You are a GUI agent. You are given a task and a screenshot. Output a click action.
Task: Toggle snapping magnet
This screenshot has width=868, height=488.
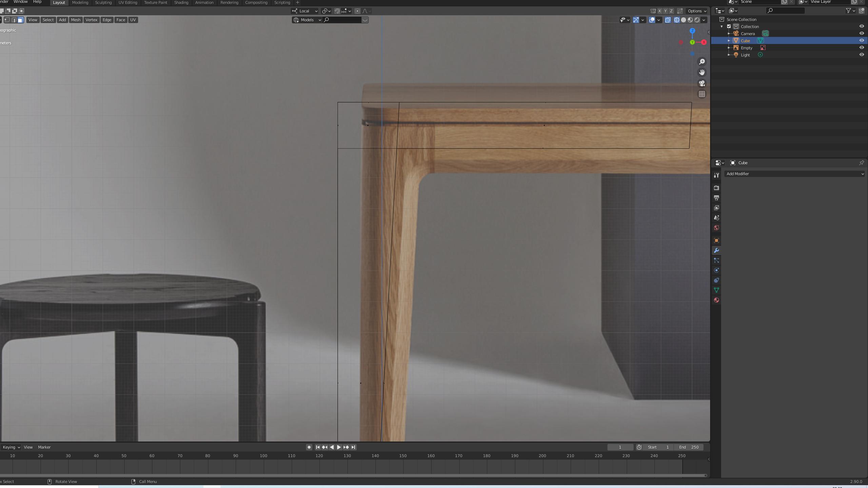[x=337, y=11]
